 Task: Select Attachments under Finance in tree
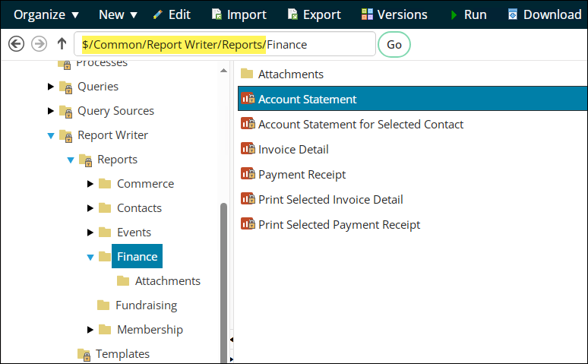coord(168,281)
